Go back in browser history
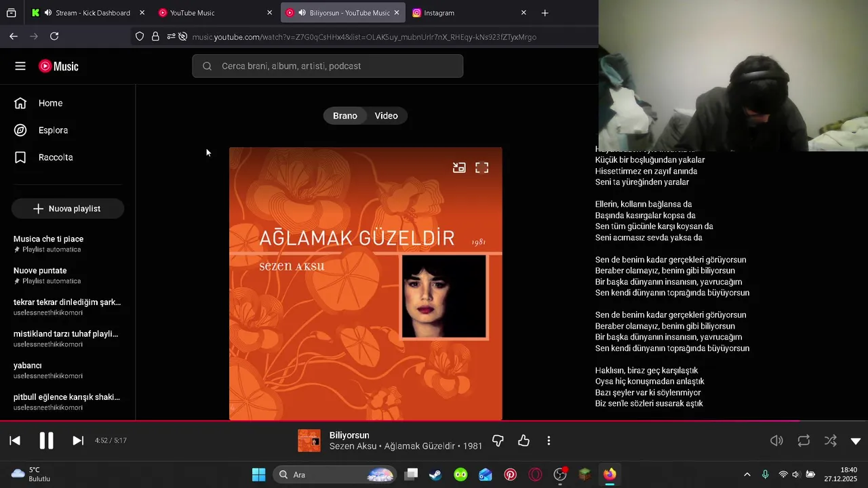Viewport: 868px width, 488px height. pyautogui.click(x=14, y=37)
